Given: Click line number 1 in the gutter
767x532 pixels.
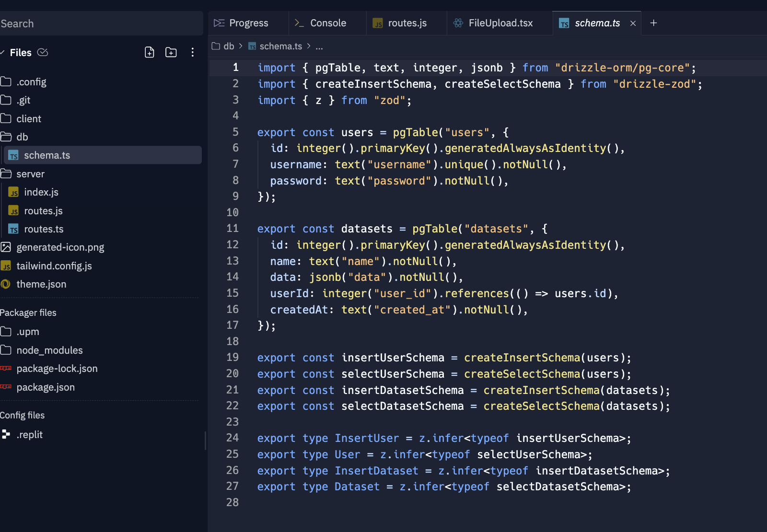Looking at the screenshot, I should 235,67.
